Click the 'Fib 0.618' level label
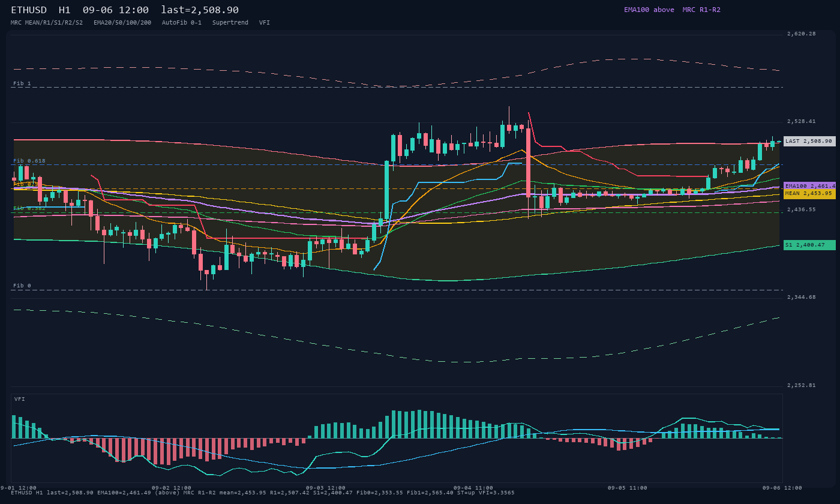 pyautogui.click(x=29, y=161)
